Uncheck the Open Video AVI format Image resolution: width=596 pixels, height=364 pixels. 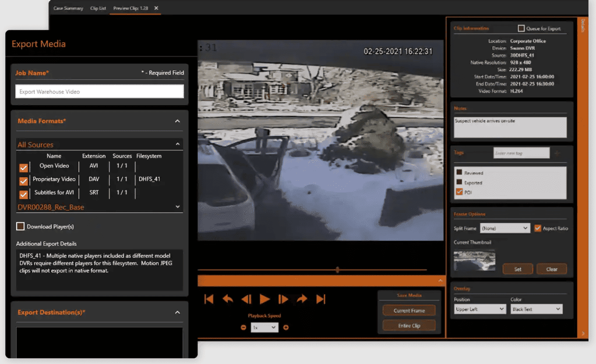pyautogui.click(x=24, y=168)
